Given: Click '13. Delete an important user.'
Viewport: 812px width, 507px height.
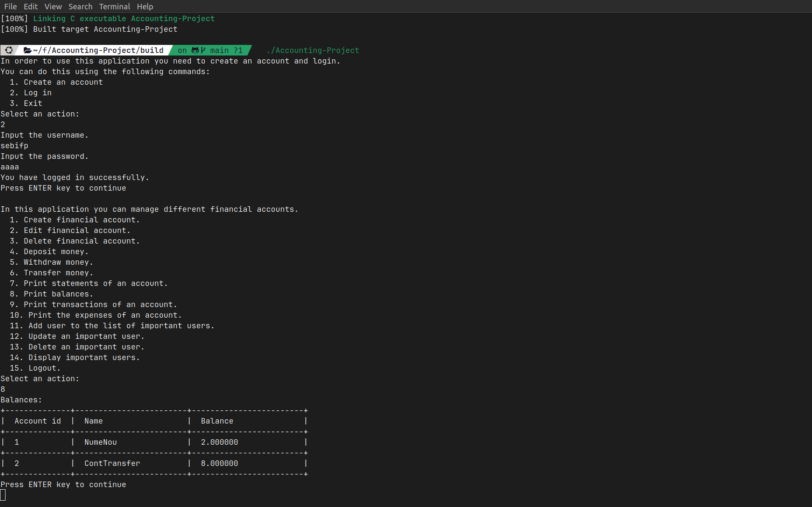Looking at the screenshot, I should point(77,347).
